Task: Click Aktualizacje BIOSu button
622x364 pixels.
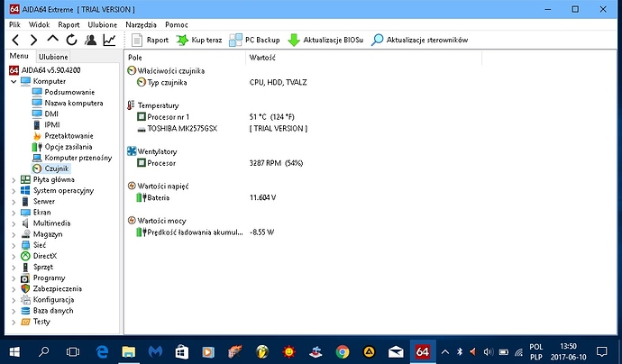Action: [325, 40]
